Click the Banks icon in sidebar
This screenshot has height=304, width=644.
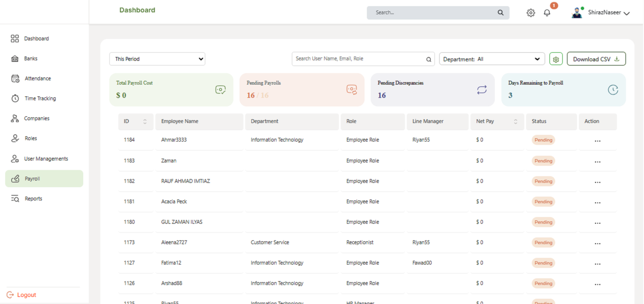pyautogui.click(x=14, y=58)
